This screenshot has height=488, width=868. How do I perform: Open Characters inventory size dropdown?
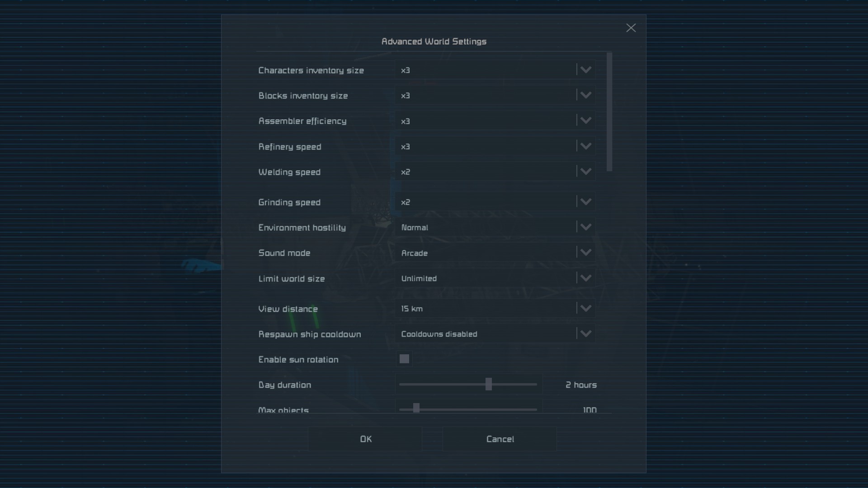pyautogui.click(x=495, y=70)
